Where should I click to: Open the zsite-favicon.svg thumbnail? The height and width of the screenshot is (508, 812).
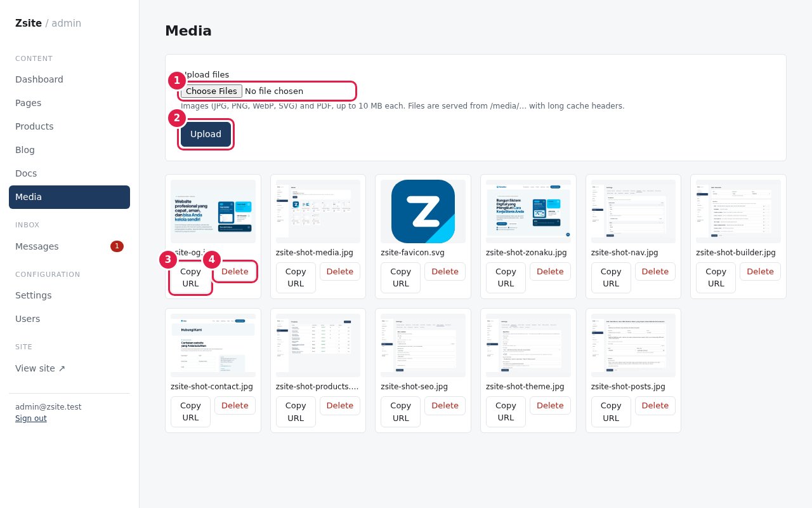pyautogui.click(x=423, y=211)
